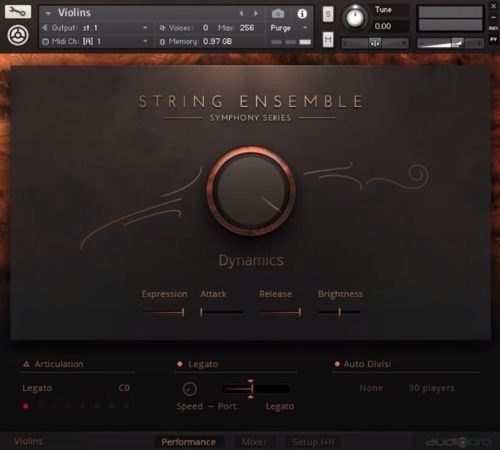The image size is (500, 450).
Task: Click the Port. to Legato threshold slider
Action: (x=256, y=389)
